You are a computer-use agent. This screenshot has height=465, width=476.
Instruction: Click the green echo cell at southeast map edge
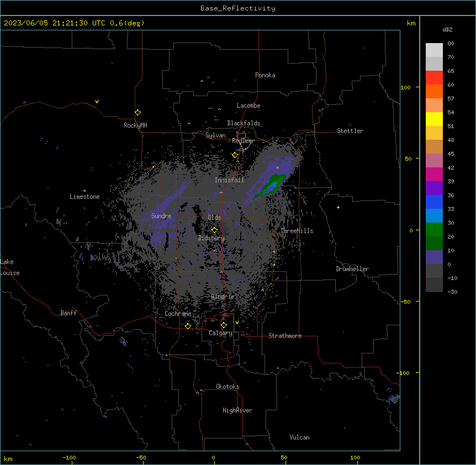pos(395,399)
